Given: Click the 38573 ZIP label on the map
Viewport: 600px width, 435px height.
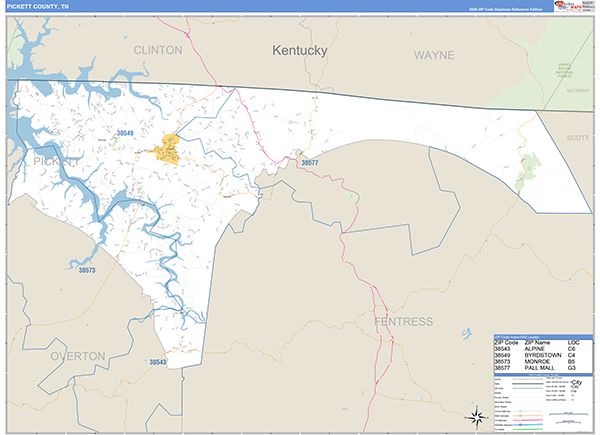Looking at the screenshot, I should pyautogui.click(x=87, y=270).
